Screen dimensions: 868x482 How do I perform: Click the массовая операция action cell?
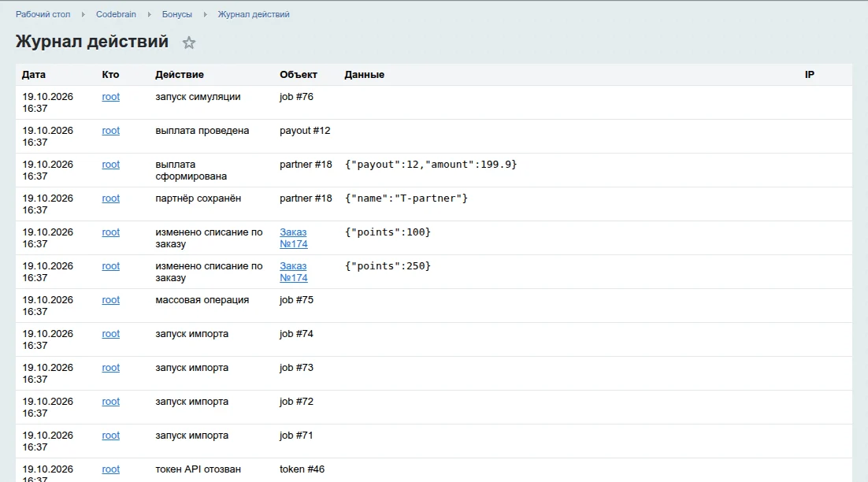pyautogui.click(x=202, y=300)
